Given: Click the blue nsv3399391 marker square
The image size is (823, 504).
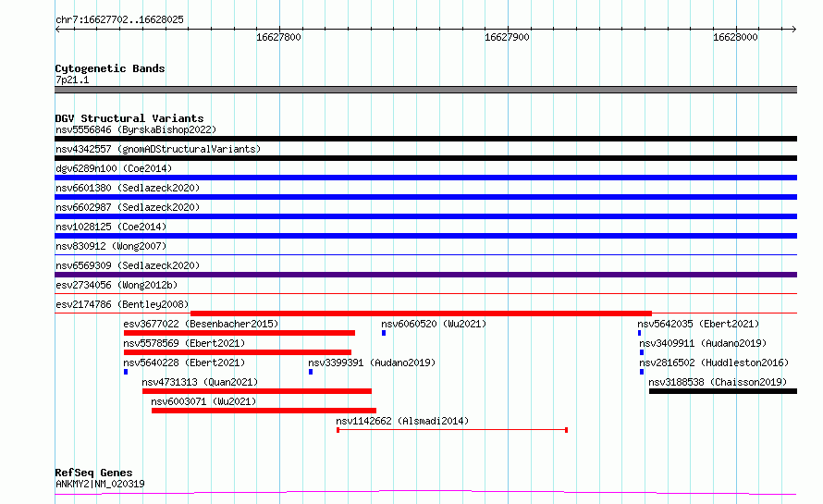Looking at the screenshot, I should point(311,372).
